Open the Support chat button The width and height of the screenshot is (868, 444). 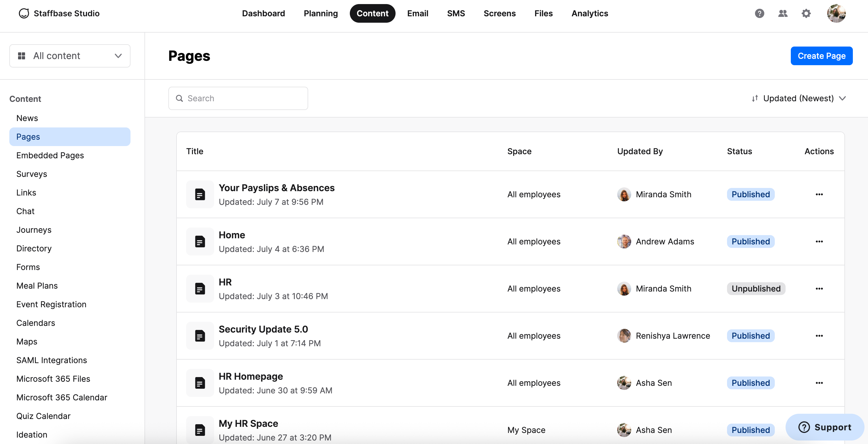(x=824, y=427)
